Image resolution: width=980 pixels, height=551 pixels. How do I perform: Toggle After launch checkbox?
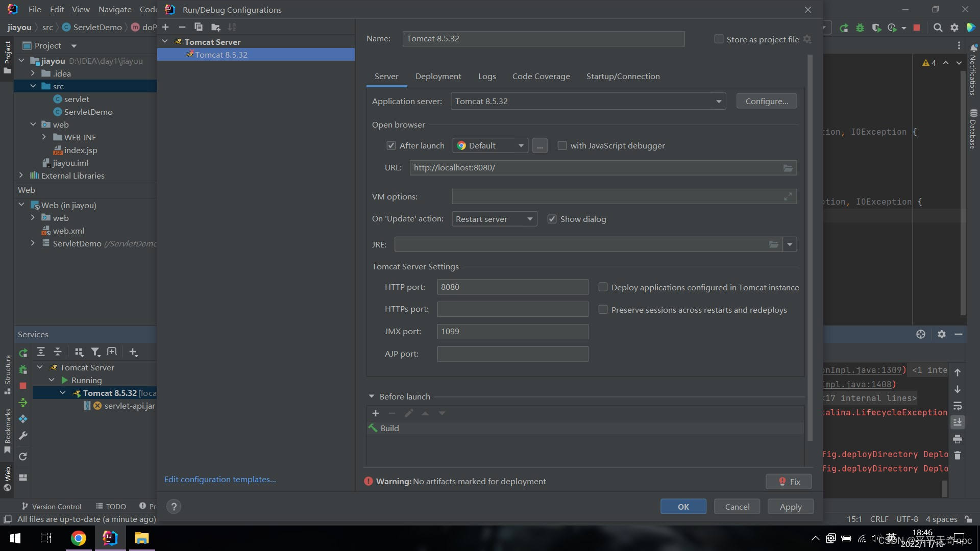tap(391, 146)
